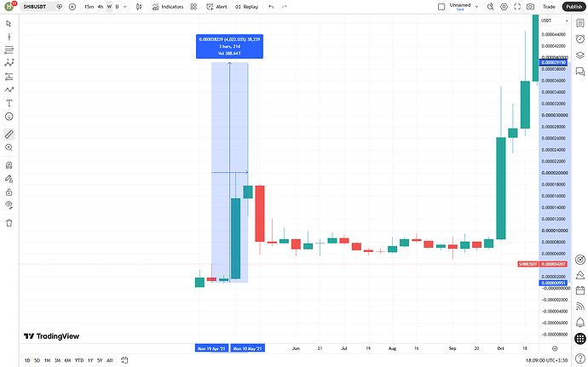Delete drawings with the trash icon
Viewport: 588px width, 367px height.
(x=9, y=223)
